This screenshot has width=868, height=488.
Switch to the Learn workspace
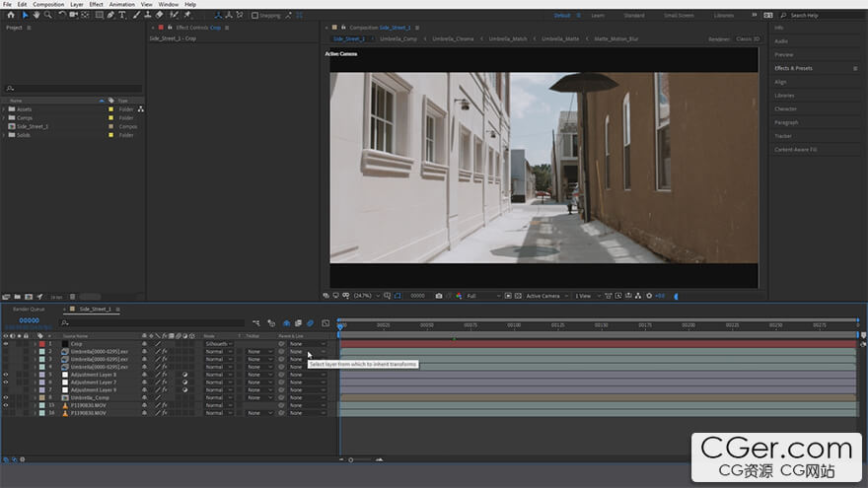[598, 15]
